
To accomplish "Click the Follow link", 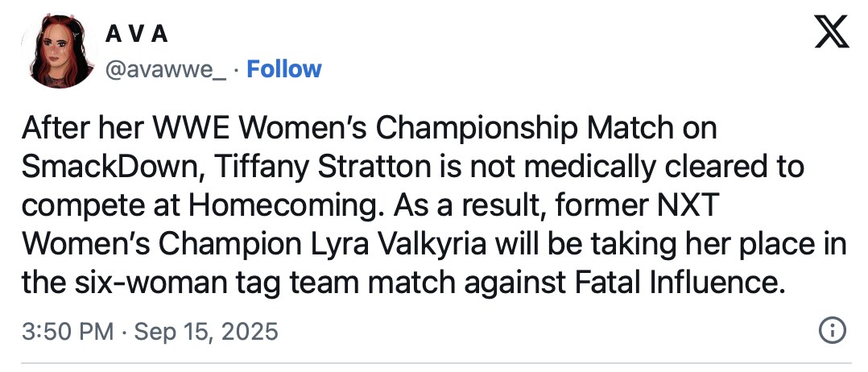I will pos(283,69).
